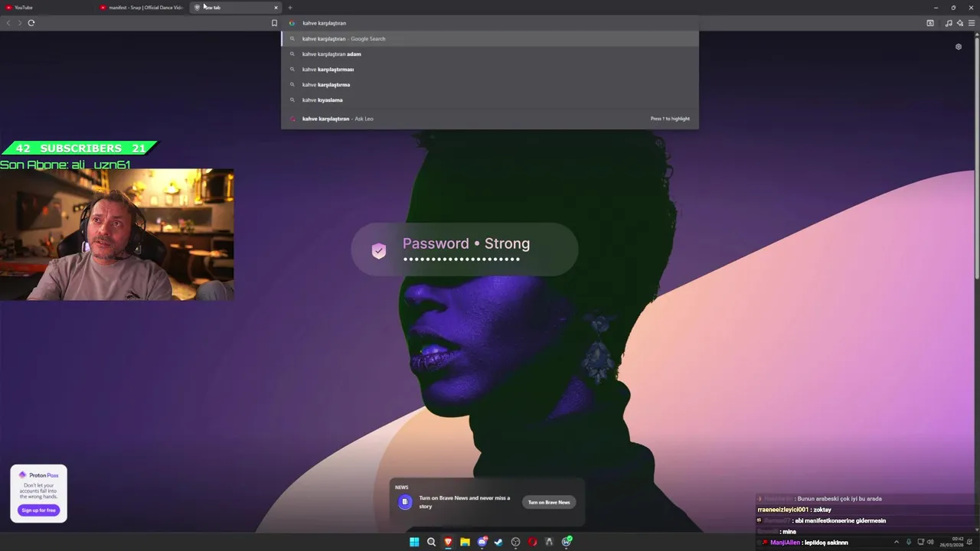Viewport: 980px width, 551px height.
Task: Open Windows Start menu
Action: tap(414, 542)
